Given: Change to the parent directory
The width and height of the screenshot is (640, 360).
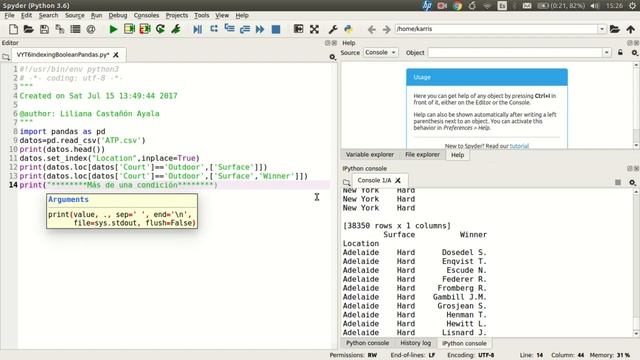Looking at the screenshot, I should 631,29.
